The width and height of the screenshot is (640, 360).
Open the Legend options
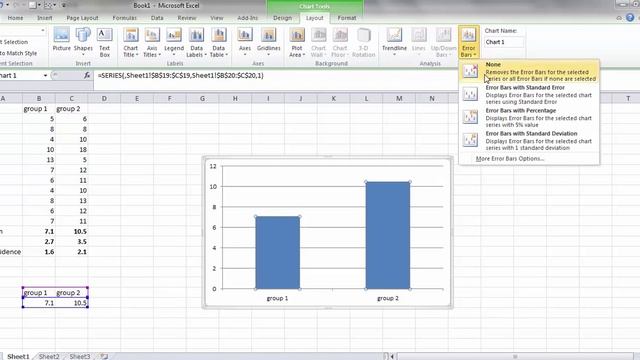(x=174, y=42)
